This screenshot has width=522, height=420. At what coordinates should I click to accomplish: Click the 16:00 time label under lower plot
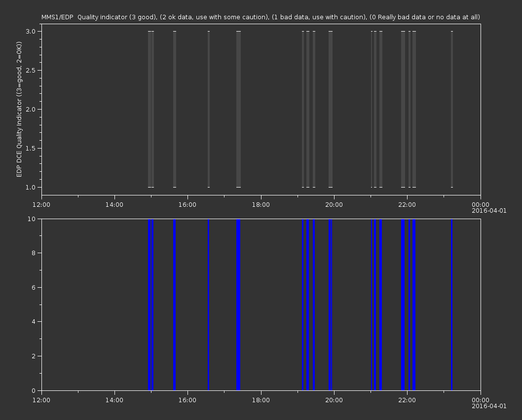pos(187,400)
